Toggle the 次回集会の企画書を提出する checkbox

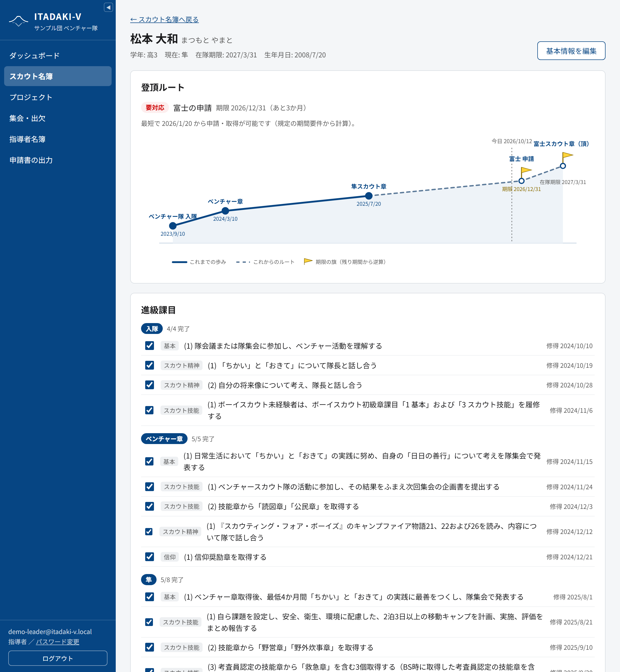point(150,487)
